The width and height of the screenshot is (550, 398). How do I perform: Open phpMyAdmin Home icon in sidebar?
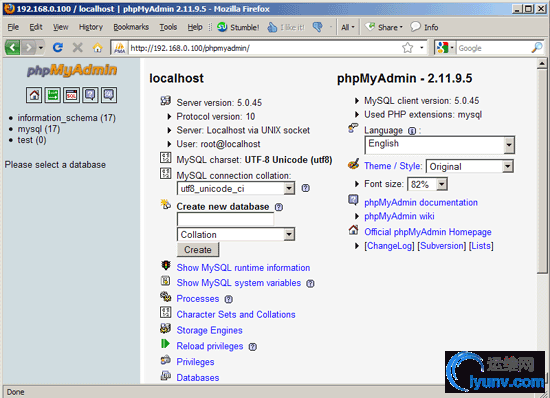(x=34, y=95)
